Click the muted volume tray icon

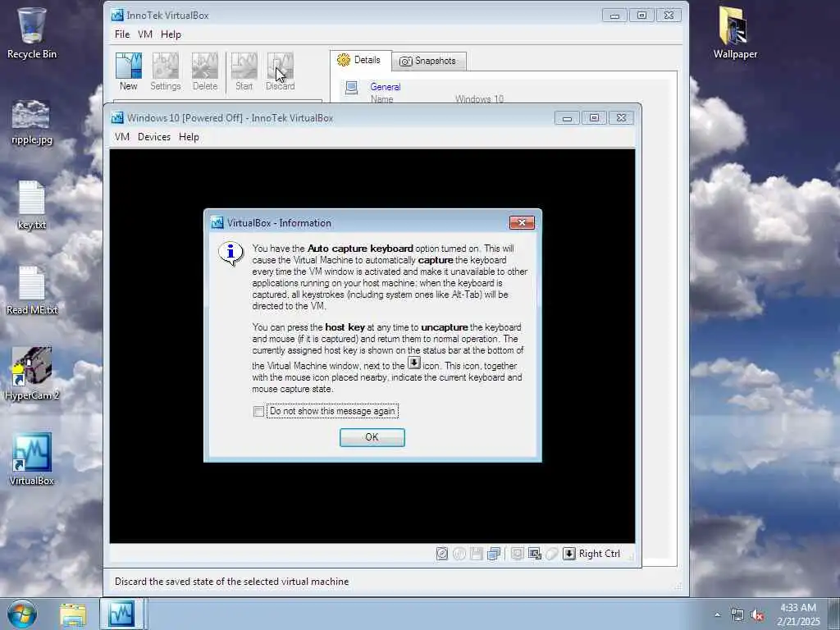pos(757,615)
